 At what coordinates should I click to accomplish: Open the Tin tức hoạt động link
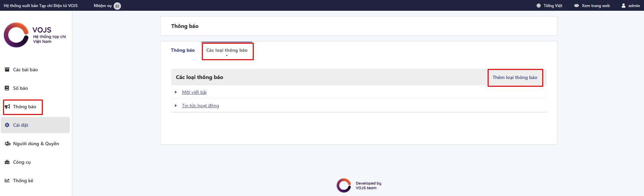(201, 106)
